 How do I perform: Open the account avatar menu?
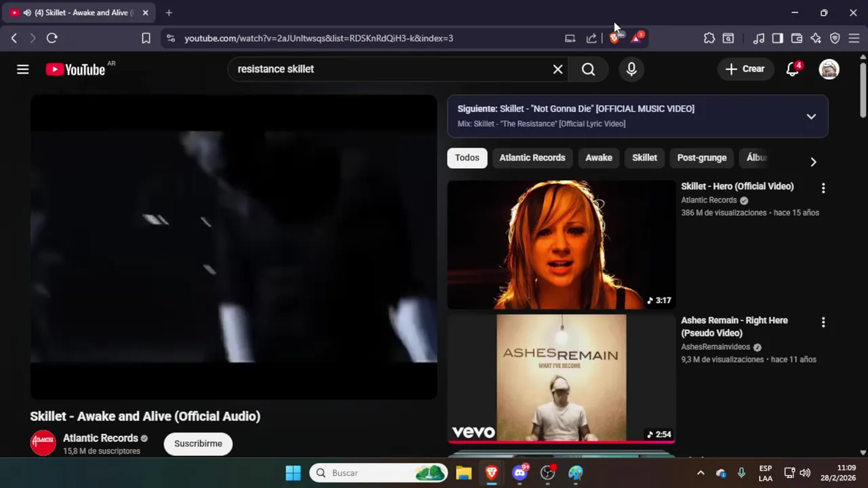[829, 69]
